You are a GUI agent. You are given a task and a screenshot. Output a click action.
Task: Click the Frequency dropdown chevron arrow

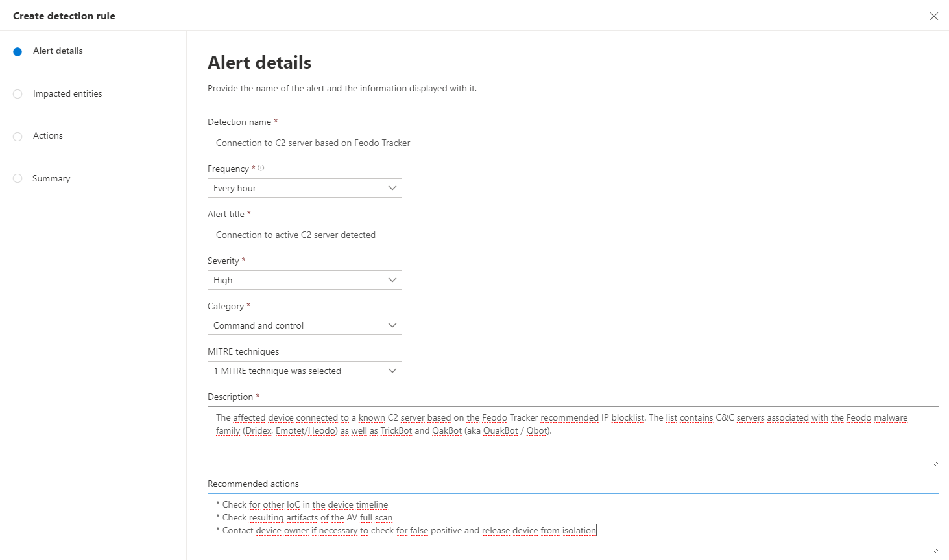pos(392,188)
